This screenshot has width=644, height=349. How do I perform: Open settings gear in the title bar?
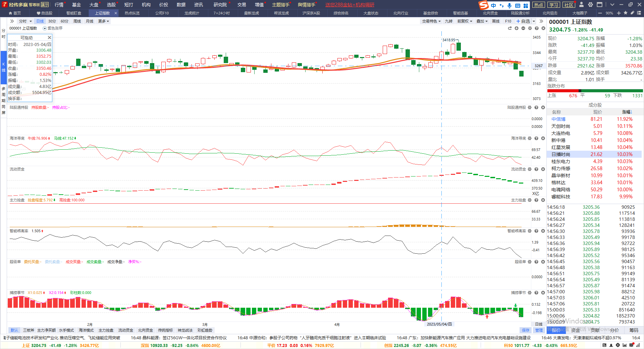[x=590, y=5]
